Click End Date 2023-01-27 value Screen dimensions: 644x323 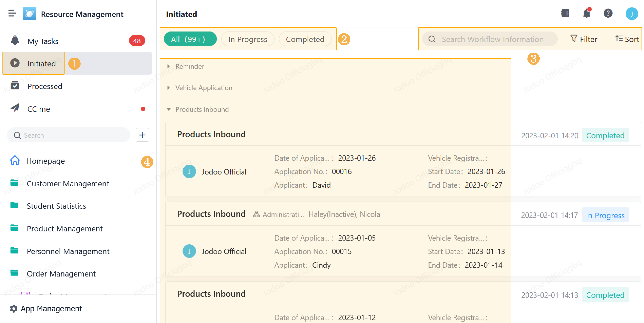pyautogui.click(x=484, y=185)
